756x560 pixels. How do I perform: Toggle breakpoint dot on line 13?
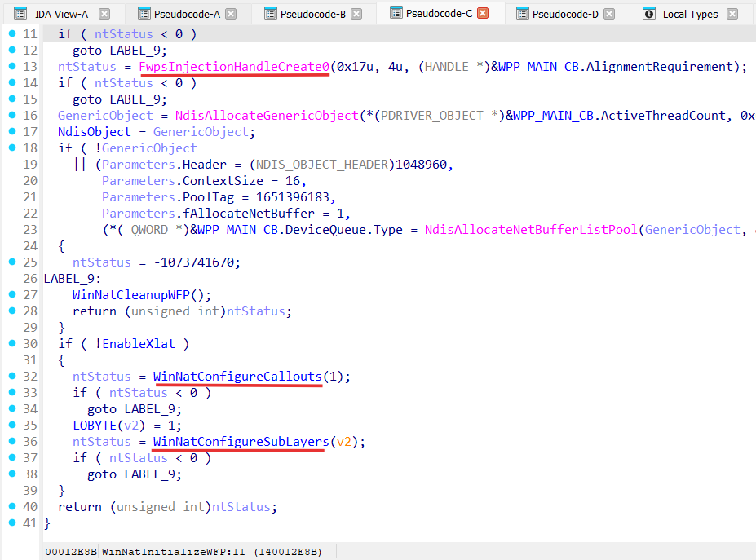(11, 67)
